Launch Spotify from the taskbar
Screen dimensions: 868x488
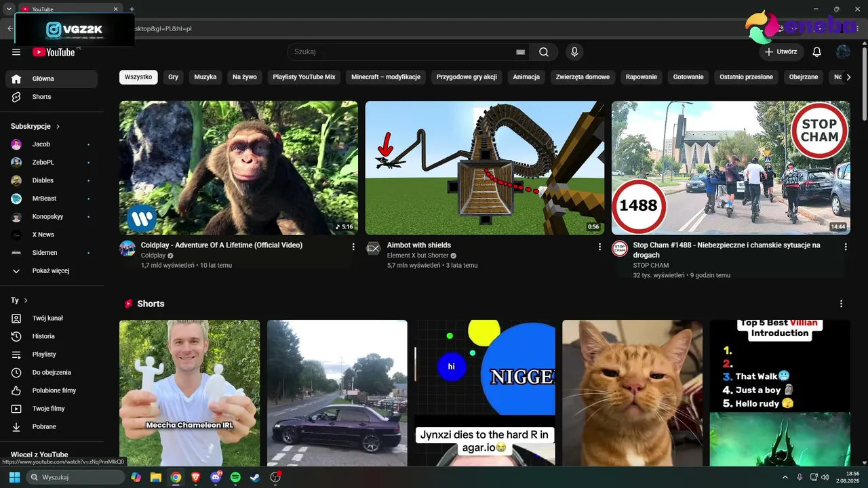click(235, 477)
